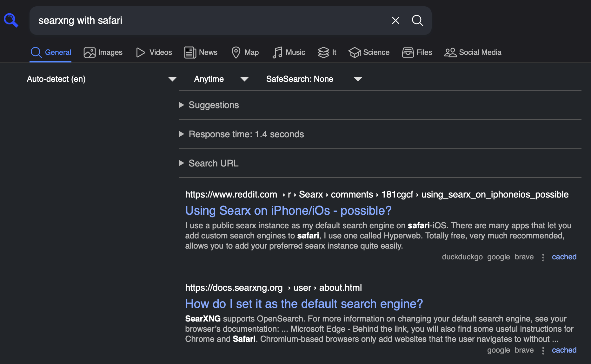Viewport: 591px width, 364px height.
Task: Open cached version of Reddit result
Action: (x=564, y=257)
